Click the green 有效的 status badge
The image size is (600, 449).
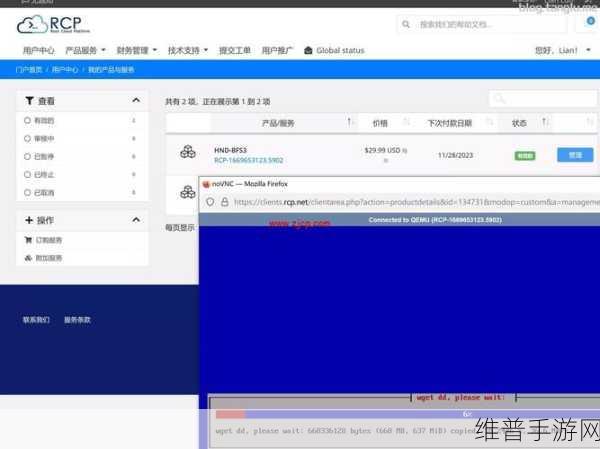tap(525, 156)
